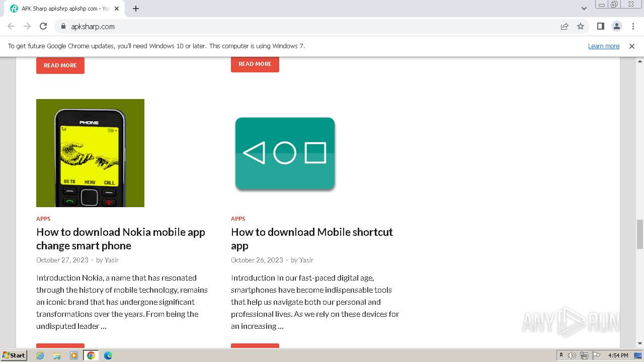Go back to the previous page
Image resolution: width=644 pixels, height=362 pixels.
(x=11, y=26)
